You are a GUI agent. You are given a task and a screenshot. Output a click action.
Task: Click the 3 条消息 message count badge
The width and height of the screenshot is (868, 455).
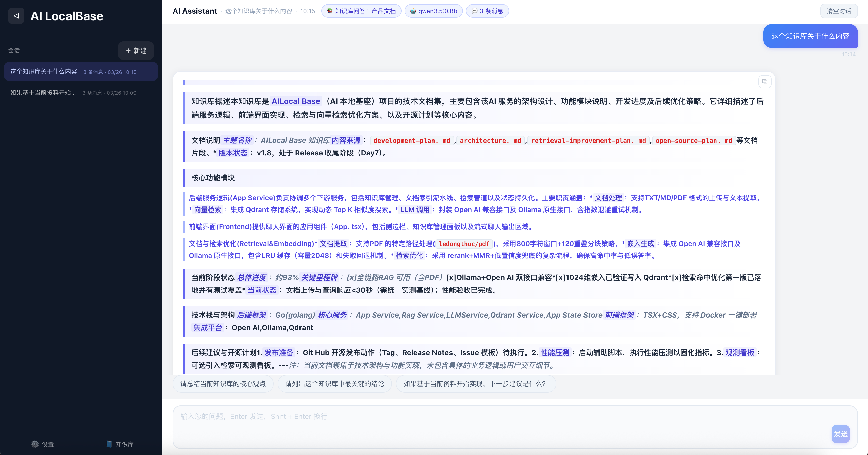tap(487, 11)
